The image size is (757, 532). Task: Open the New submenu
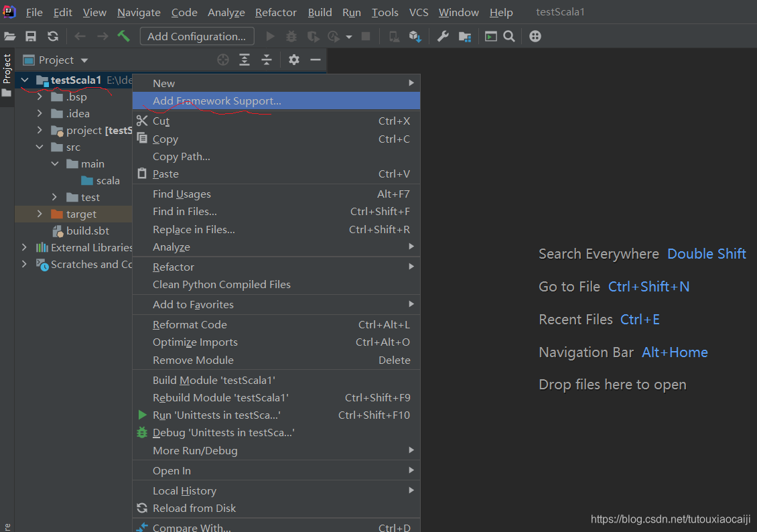pos(276,83)
